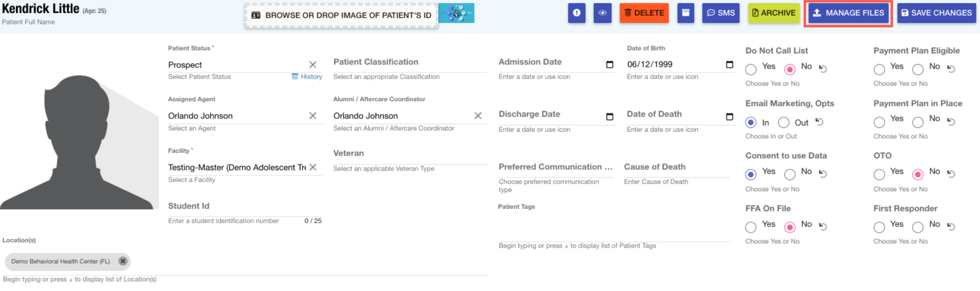This screenshot has height=291, width=980.
Task: Clear the Assigned Agent field
Action: (313, 116)
